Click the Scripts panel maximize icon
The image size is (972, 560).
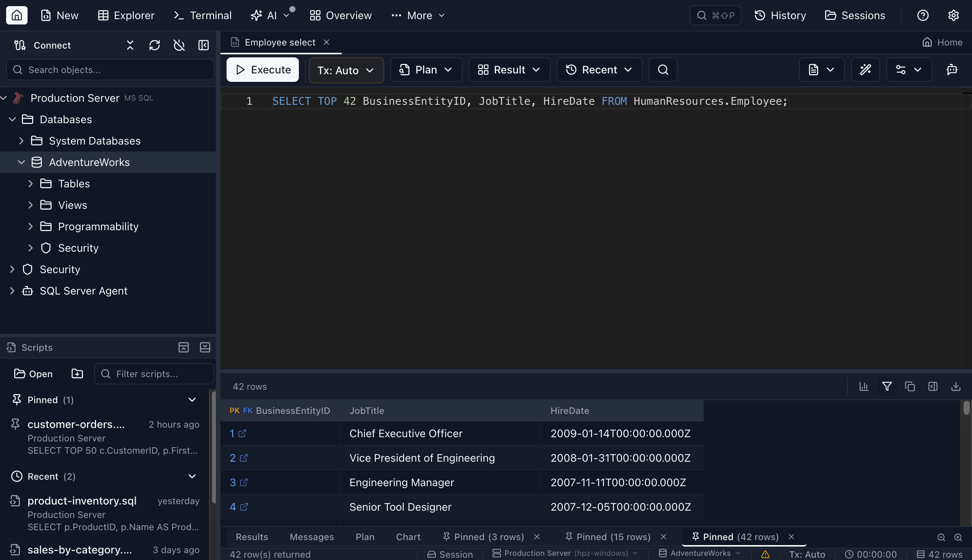pyautogui.click(x=184, y=347)
